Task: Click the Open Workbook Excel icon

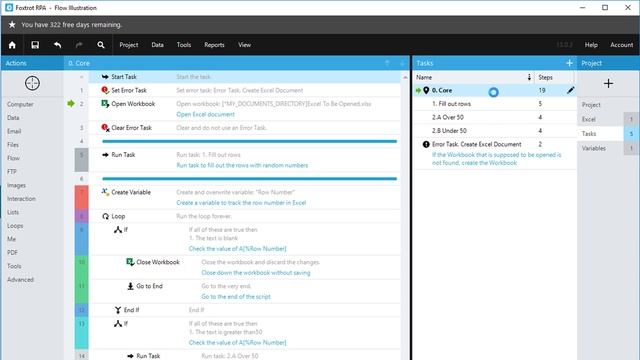Action: pos(105,104)
